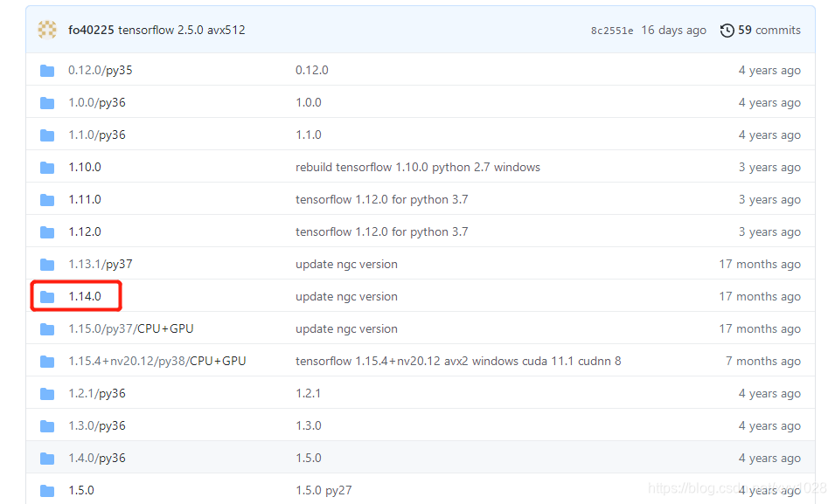Click '4 years ago' on 1.2.1/py36 row
835x504 pixels.
pos(769,394)
